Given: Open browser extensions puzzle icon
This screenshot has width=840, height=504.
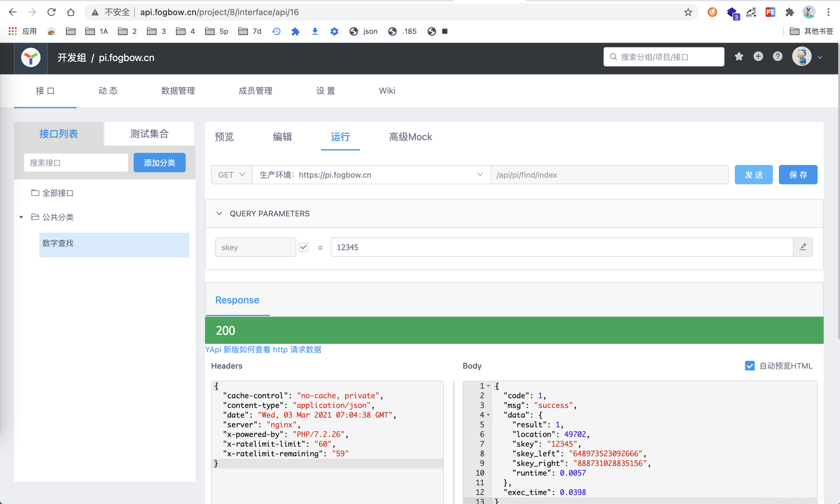Looking at the screenshot, I should point(790,12).
